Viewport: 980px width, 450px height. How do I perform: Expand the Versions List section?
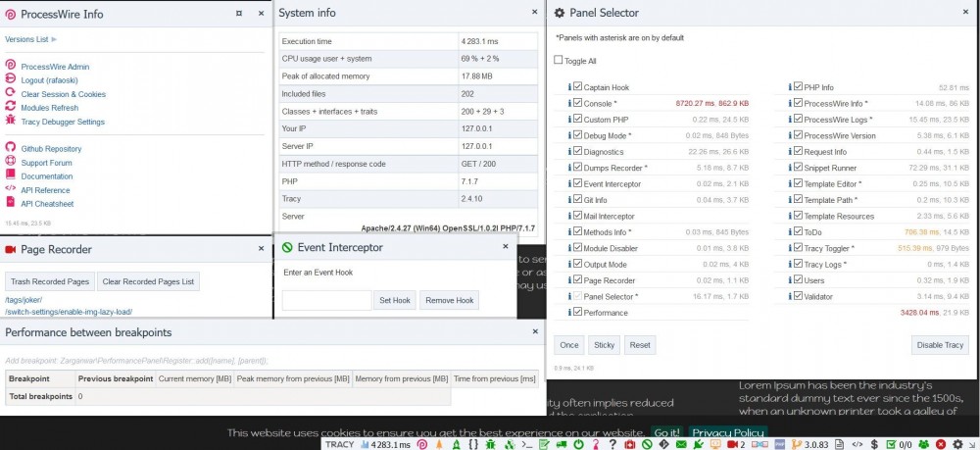(x=30, y=39)
